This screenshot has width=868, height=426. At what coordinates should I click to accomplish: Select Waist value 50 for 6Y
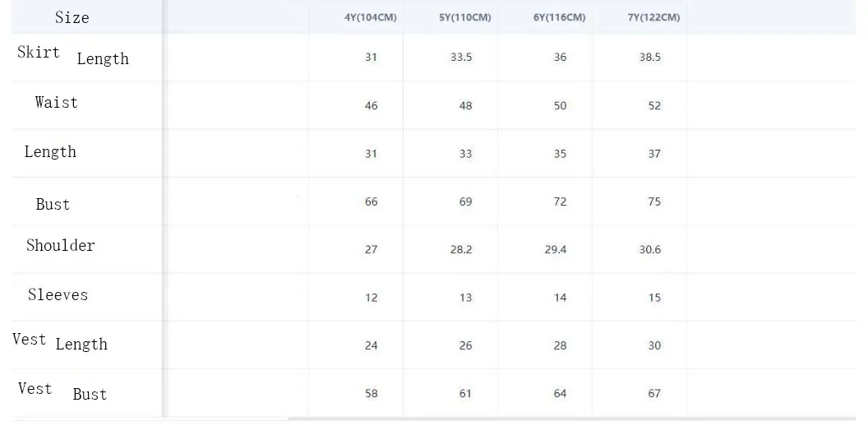click(x=560, y=106)
